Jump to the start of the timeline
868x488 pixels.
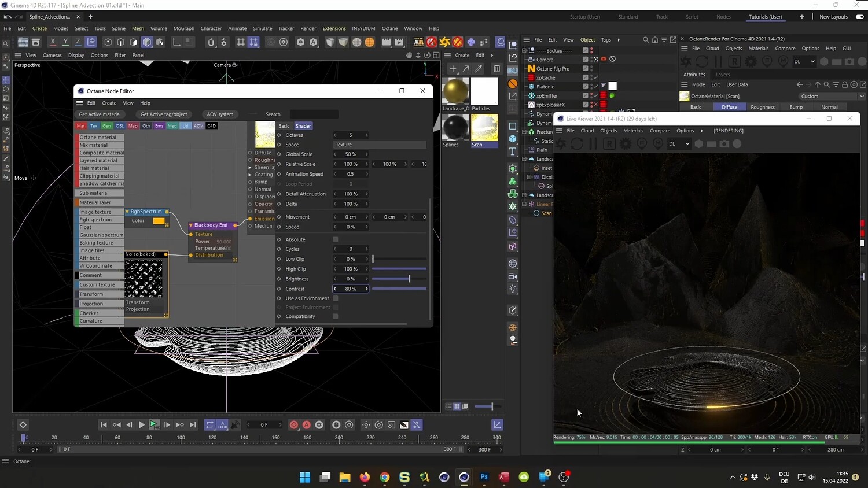coord(104,425)
